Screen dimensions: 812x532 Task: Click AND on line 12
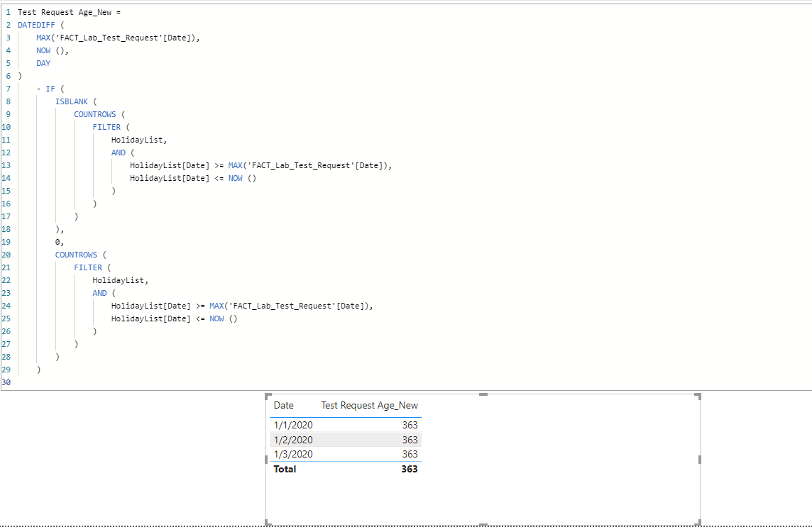click(x=118, y=153)
